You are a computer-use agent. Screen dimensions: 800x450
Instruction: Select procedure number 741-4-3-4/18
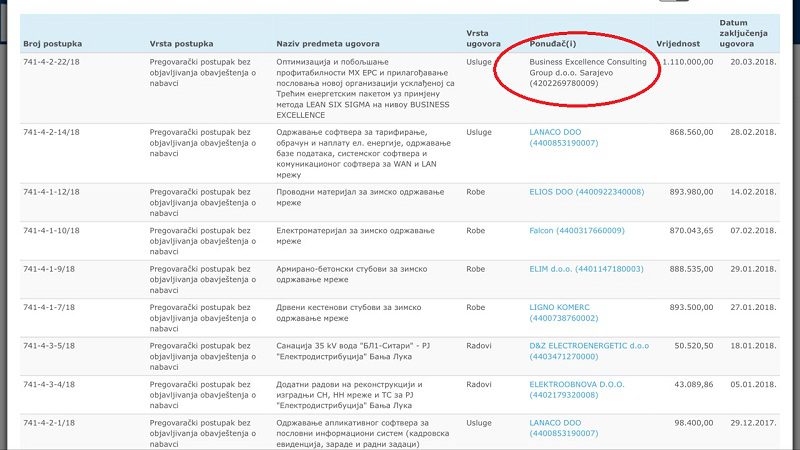click(x=49, y=384)
